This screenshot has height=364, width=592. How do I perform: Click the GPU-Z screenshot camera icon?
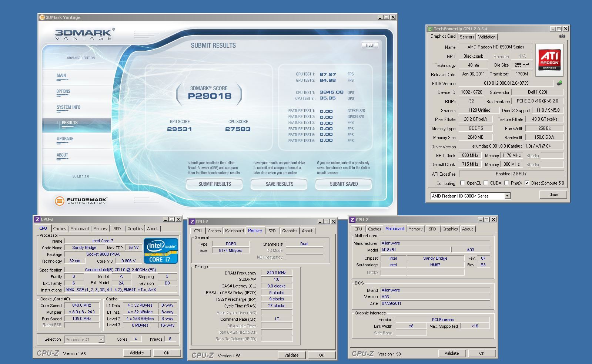(x=562, y=36)
